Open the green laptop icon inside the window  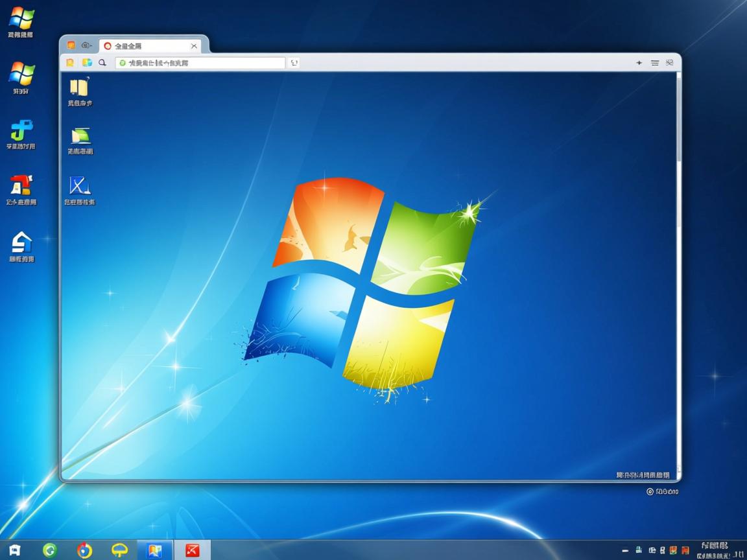[x=80, y=135]
